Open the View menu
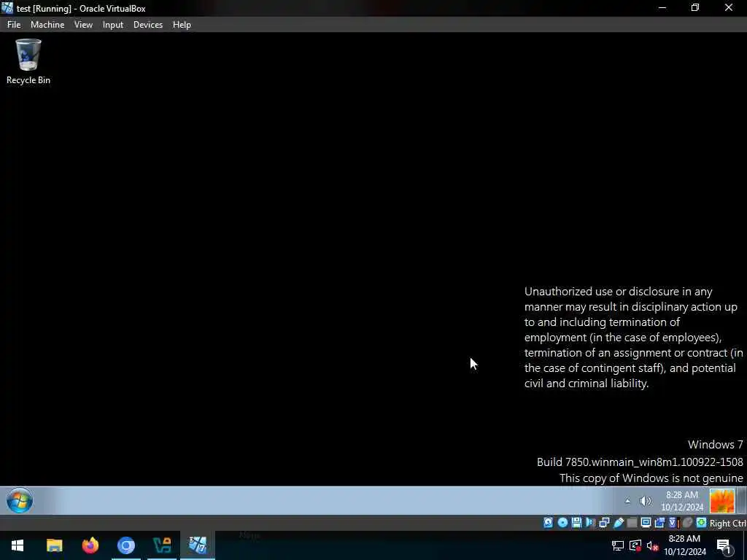747x560 pixels. pos(83,25)
